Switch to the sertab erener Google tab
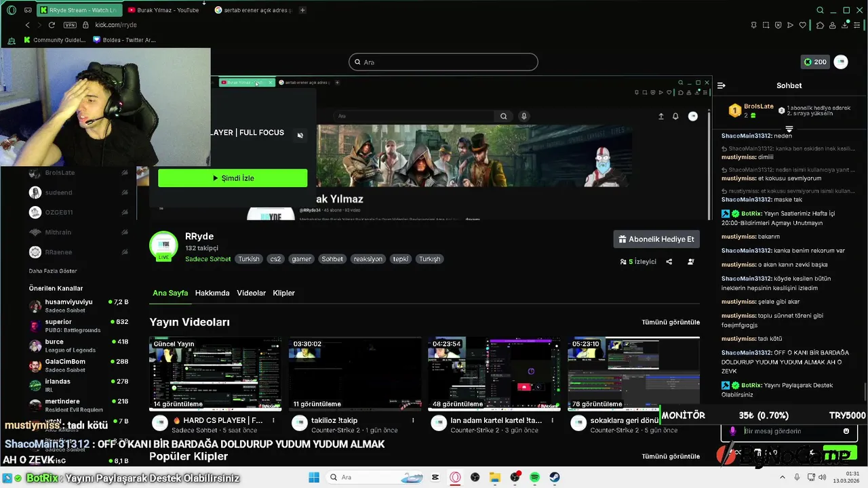Image resolution: width=868 pixels, height=488 pixels. (253, 10)
